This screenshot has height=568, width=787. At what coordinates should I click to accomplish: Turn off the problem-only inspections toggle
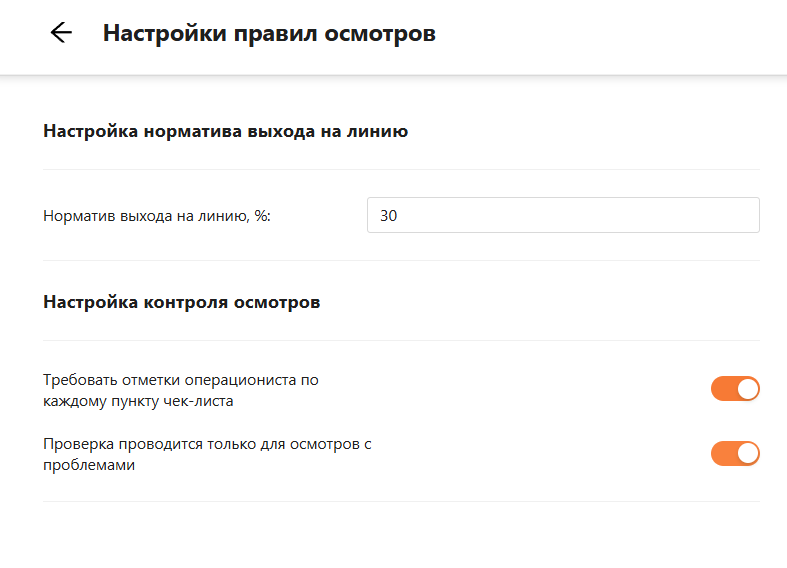[735, 453]
